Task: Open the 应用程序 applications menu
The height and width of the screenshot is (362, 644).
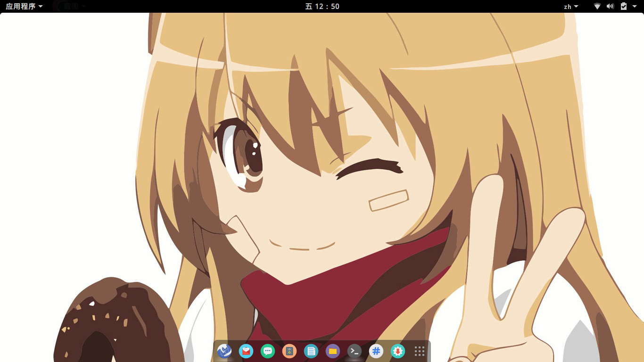Action: 24,6
